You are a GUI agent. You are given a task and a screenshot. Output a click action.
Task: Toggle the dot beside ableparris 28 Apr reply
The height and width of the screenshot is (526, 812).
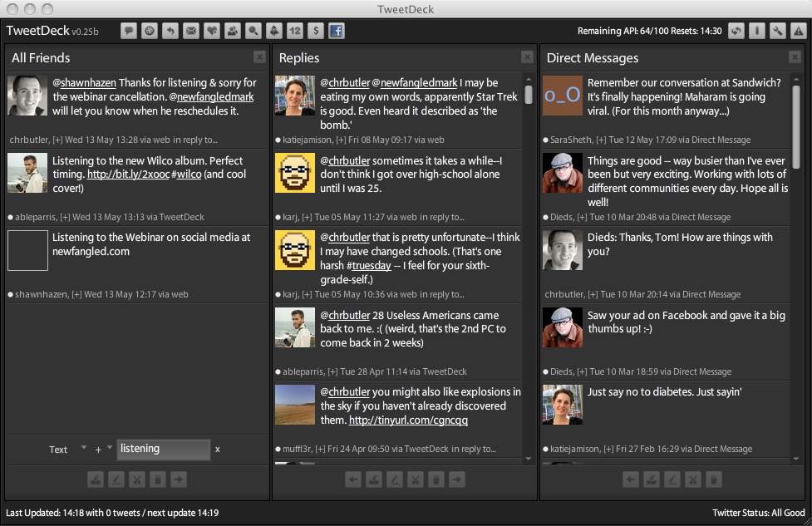pos(278,371)
